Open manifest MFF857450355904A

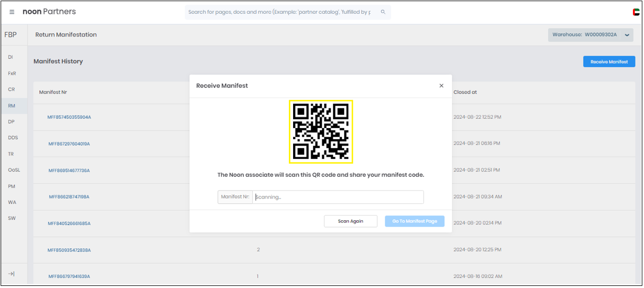pos(69,117)
